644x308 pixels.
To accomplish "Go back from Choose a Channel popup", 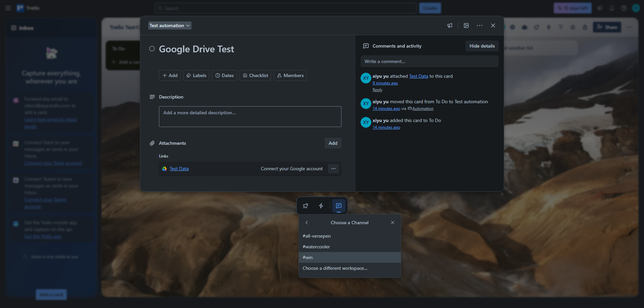I will pos(307,223).
